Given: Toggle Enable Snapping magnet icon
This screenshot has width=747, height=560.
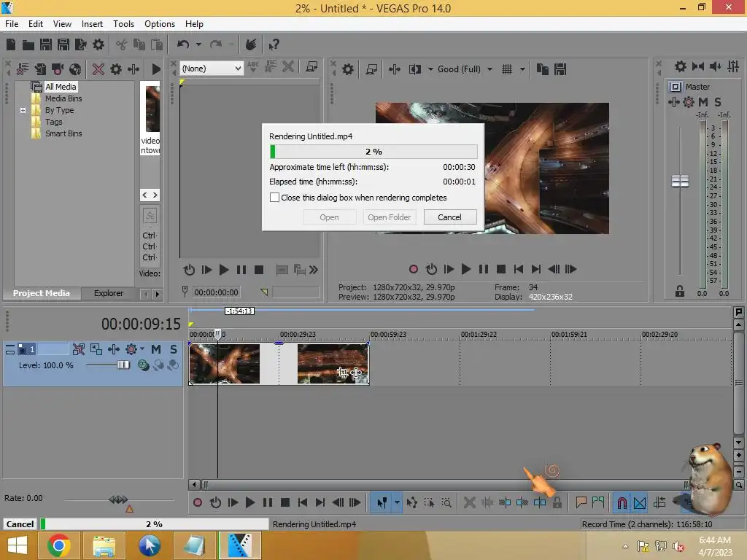Looking at the screenshot, I should pos(622,502).
